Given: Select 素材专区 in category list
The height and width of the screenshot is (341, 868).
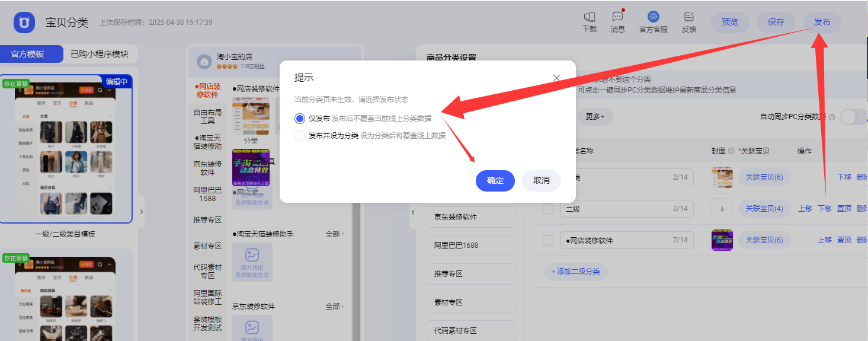Looking at the screenshot, I should coord(471,302).
